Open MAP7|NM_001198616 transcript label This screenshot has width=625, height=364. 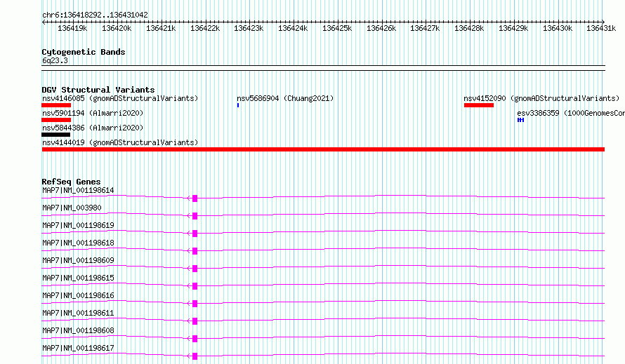(78, 295)
